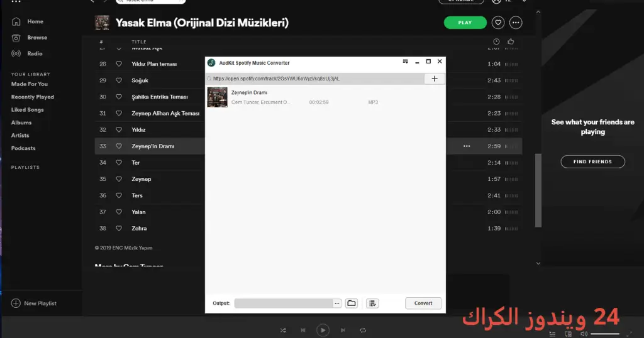Click the Spotify URL input field in AudKit

(316, 79)
